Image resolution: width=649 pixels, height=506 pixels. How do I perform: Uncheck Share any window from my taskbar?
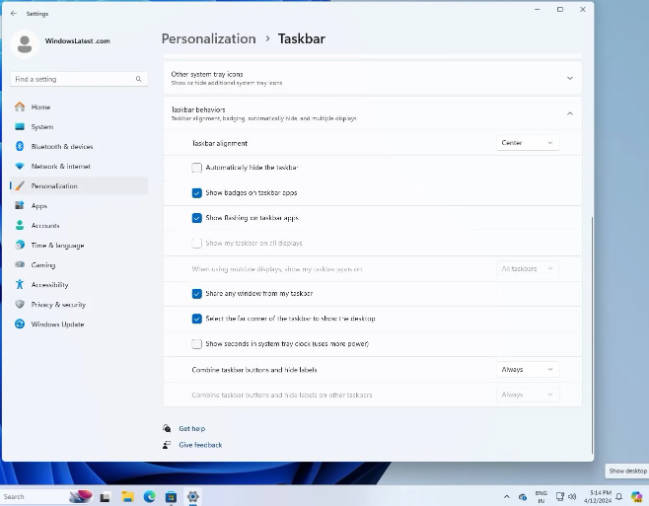click(197, 293)
